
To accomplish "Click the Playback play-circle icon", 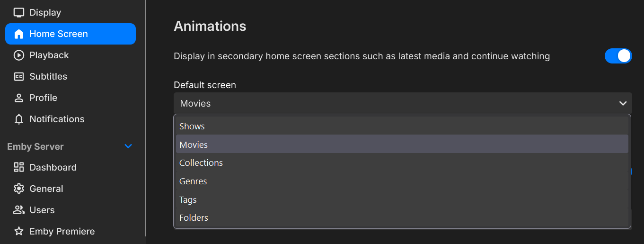I will tap(19, 55).
